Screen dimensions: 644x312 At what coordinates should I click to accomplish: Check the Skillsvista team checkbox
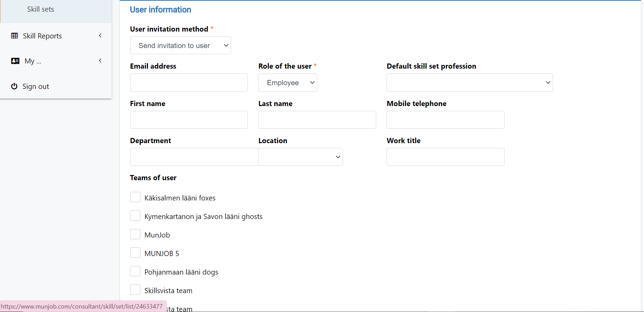pyautogui.click(x=135, y=290)
